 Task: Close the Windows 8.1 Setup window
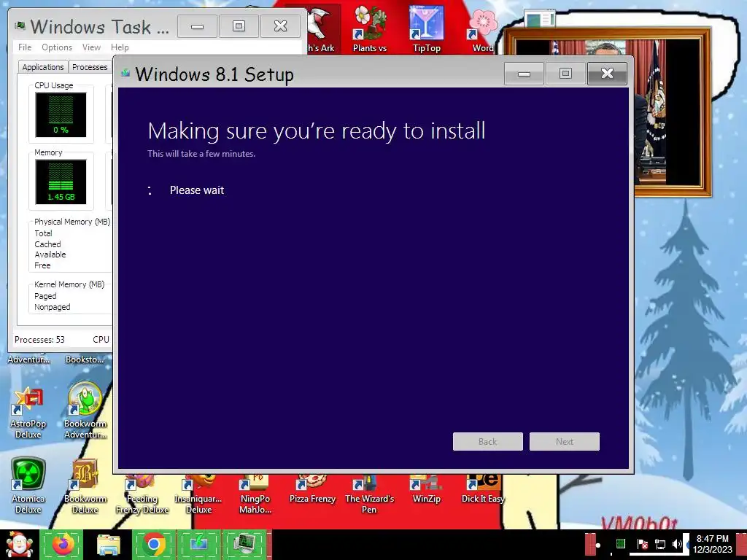coord(607,74)
